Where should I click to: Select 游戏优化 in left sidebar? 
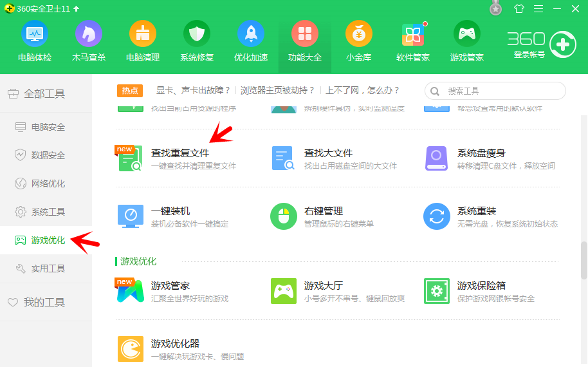(x=48, y=240)
